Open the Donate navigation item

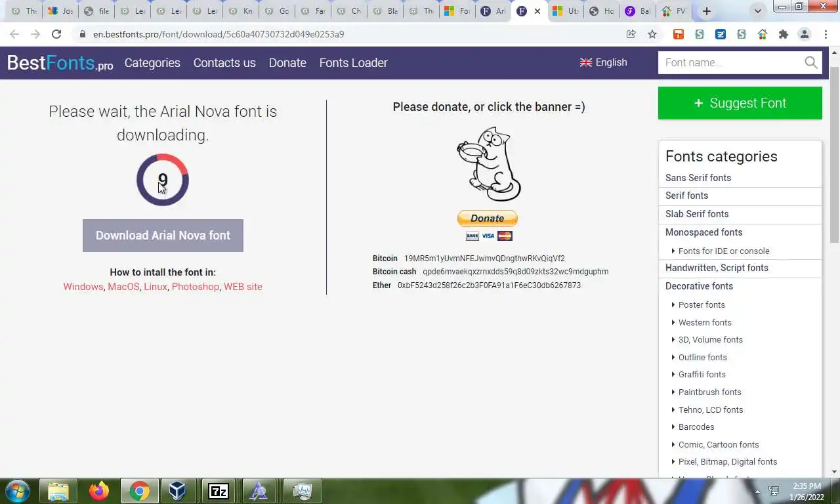[287, 63]
